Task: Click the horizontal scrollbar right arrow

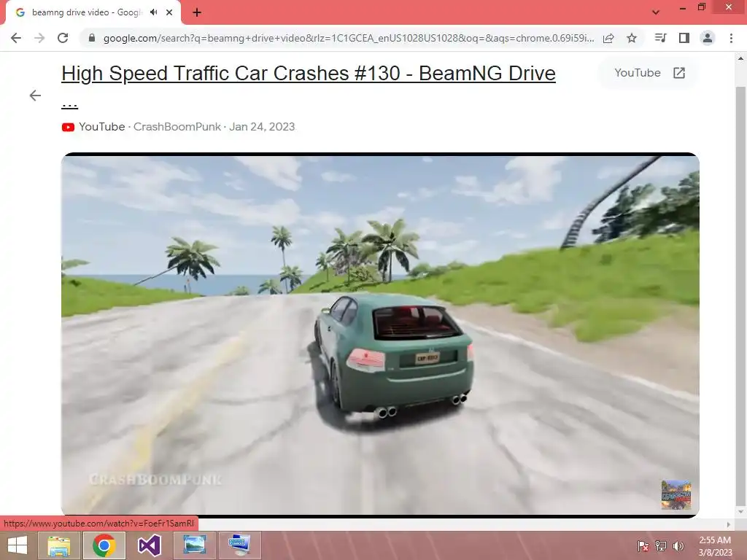Action: tap(728, 524)
